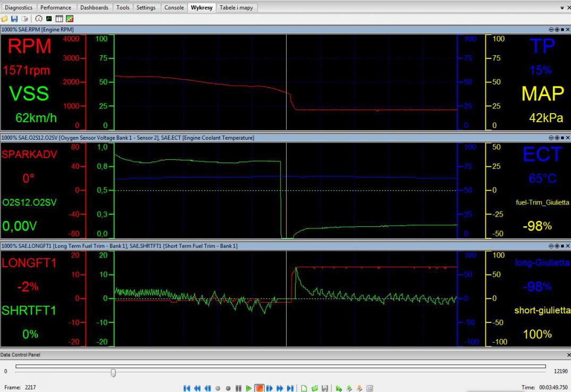The height and width of the screenshot is (392, 571).
Task: Add a table using the grid toolbar icon
Action: click(x=59, y=19)
